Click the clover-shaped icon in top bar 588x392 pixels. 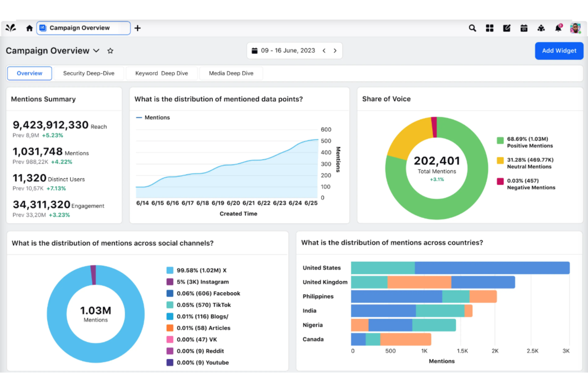[541, 28]
